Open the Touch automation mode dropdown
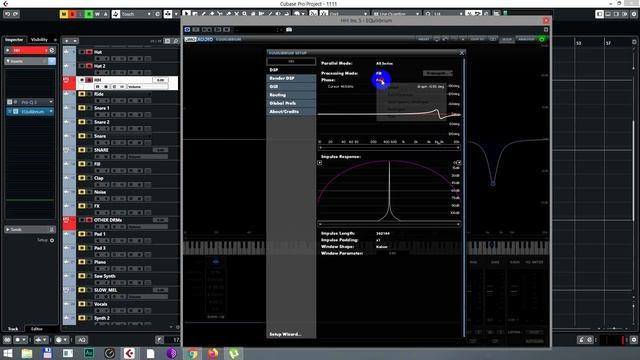 [x=136, y=14]
